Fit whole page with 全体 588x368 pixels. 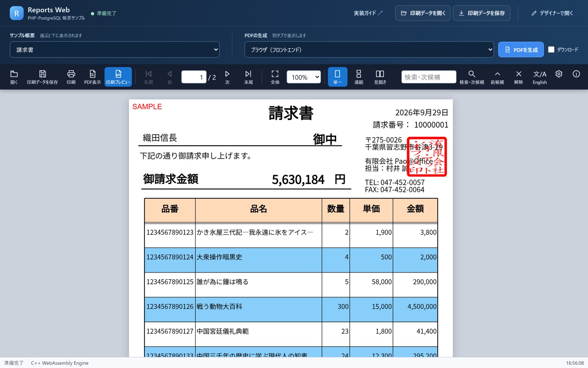click(x=275, y=77)
